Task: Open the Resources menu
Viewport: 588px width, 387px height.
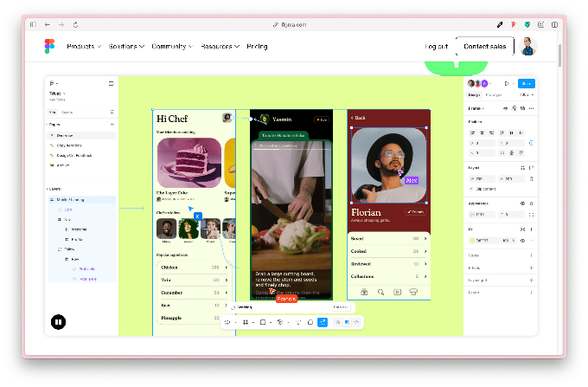Action: 220,46
